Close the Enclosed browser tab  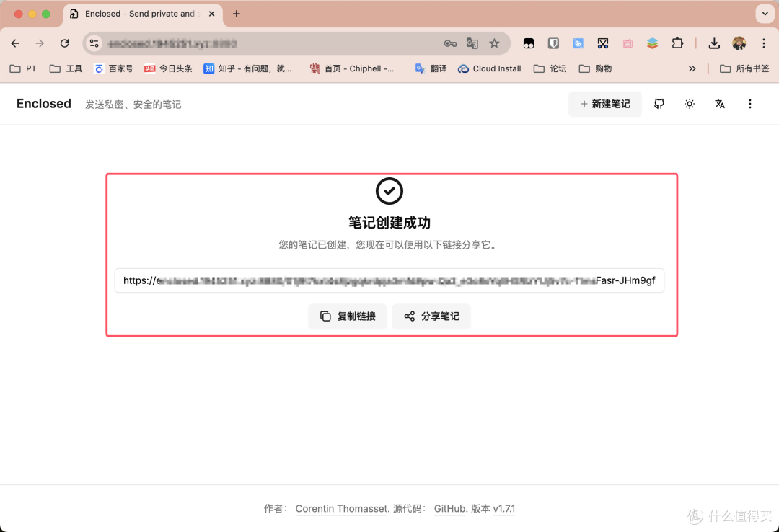coord(211,14)
